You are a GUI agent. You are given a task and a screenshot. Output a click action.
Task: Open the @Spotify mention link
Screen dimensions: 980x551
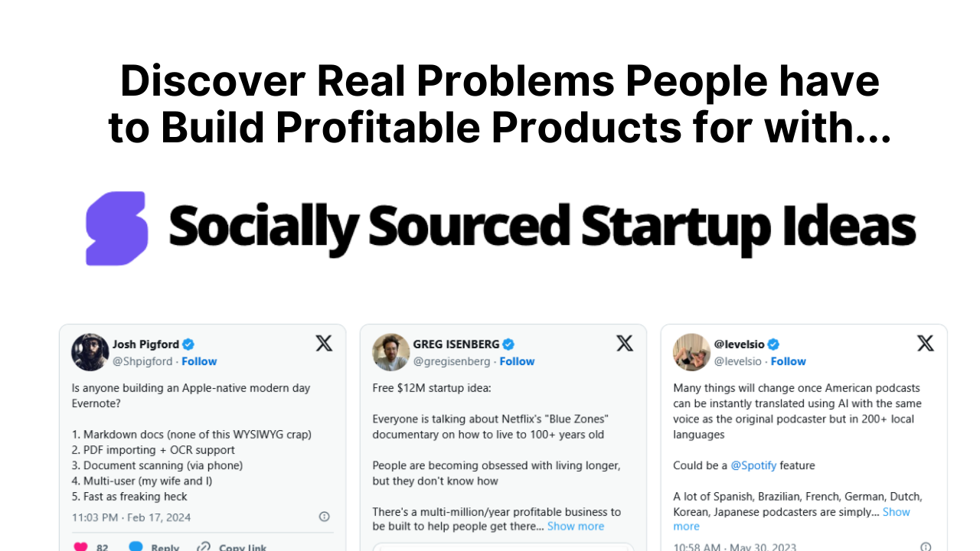[x=756, y=465]
